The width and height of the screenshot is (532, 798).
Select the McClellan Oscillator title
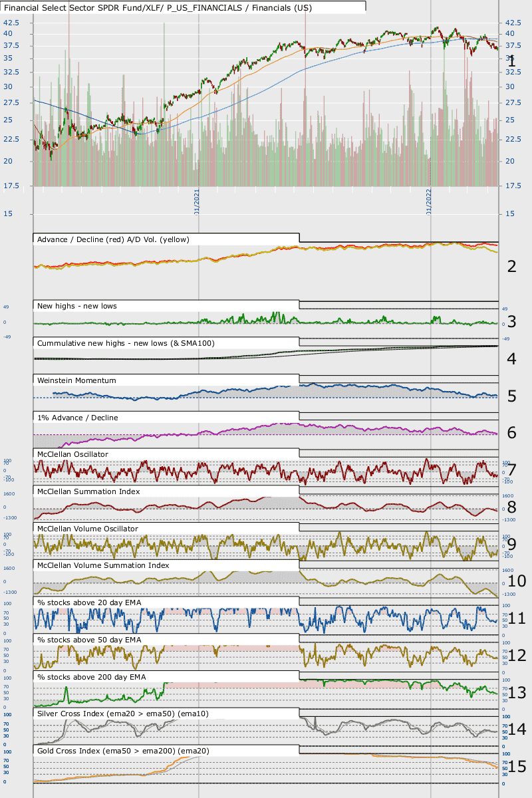[x=73, y=454]
